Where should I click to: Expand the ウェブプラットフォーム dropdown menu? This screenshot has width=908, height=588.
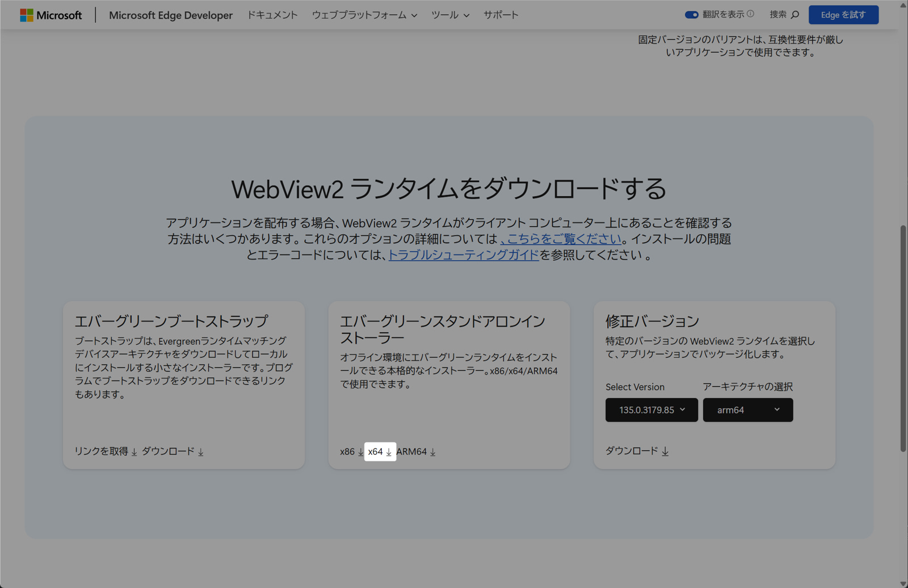point(364,15)
